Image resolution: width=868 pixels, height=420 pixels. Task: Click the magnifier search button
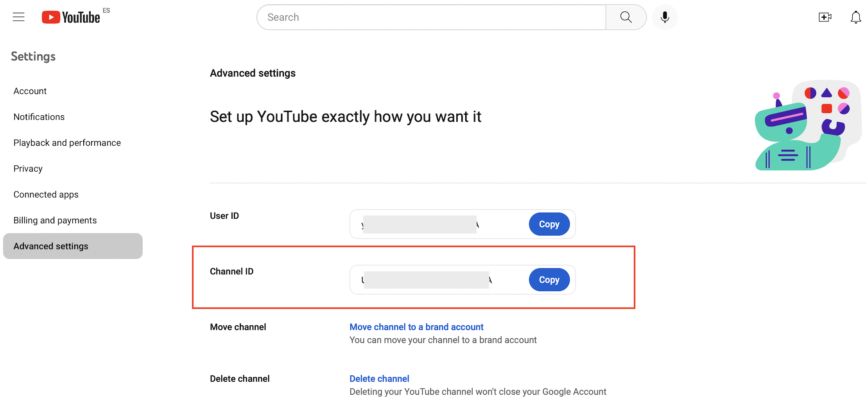point(626,17)
